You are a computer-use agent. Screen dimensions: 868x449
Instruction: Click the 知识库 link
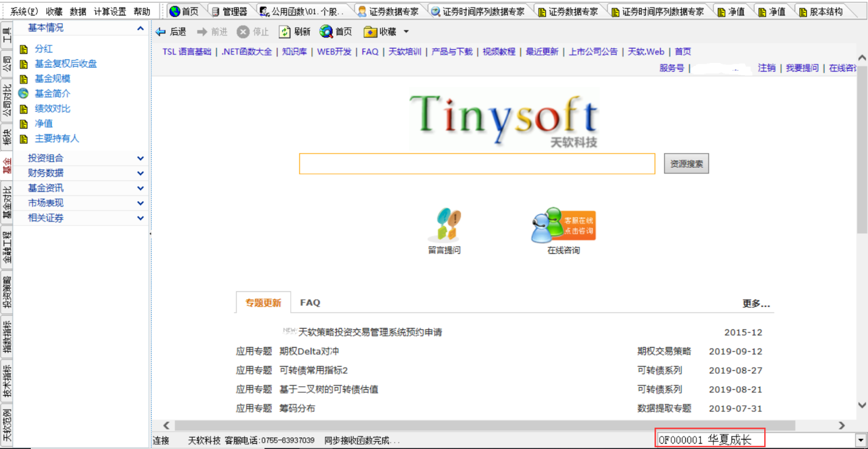295,52
